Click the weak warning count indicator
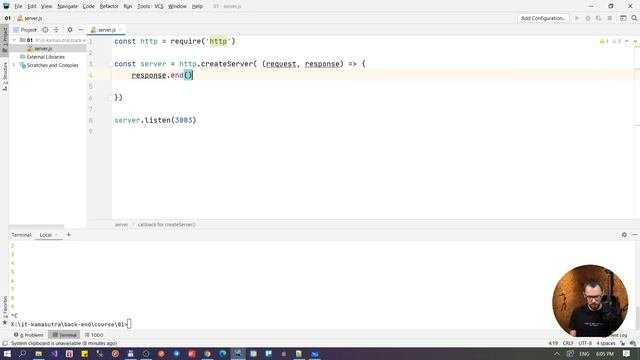Viewport: 640px width, 360px height. point(616,41)
